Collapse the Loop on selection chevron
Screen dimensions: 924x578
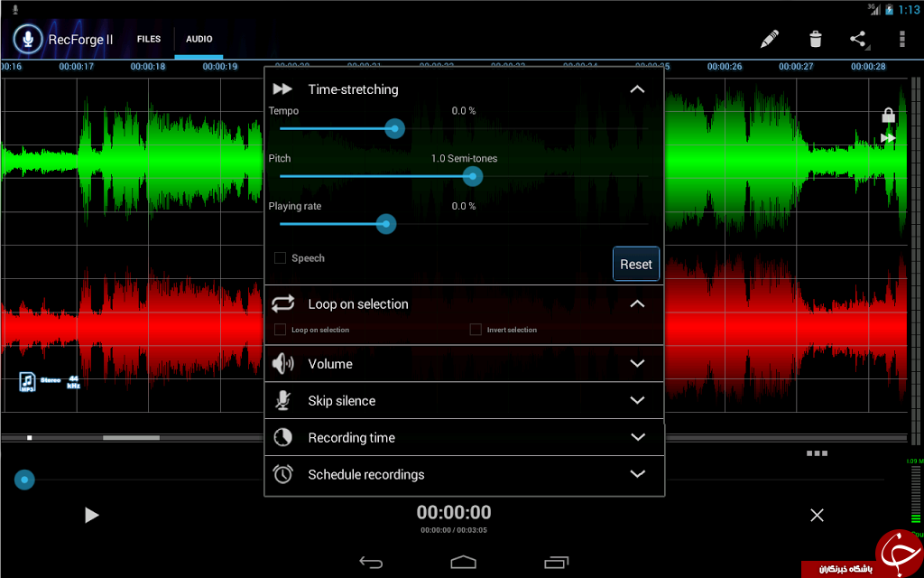637,303
